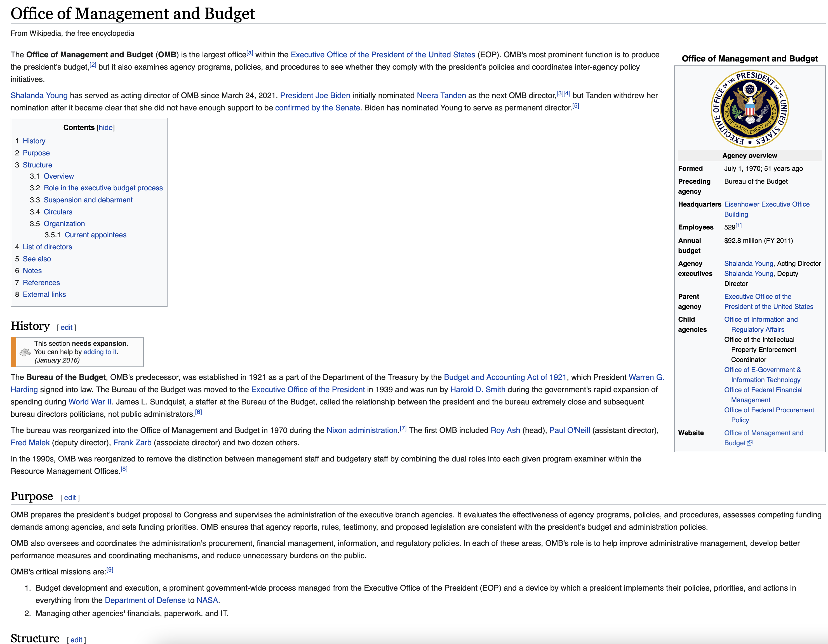This screenshot has width=828, height=644.
Task: Click the $92.8 million (FY 2011) budget value
Action: pos(758,241)
